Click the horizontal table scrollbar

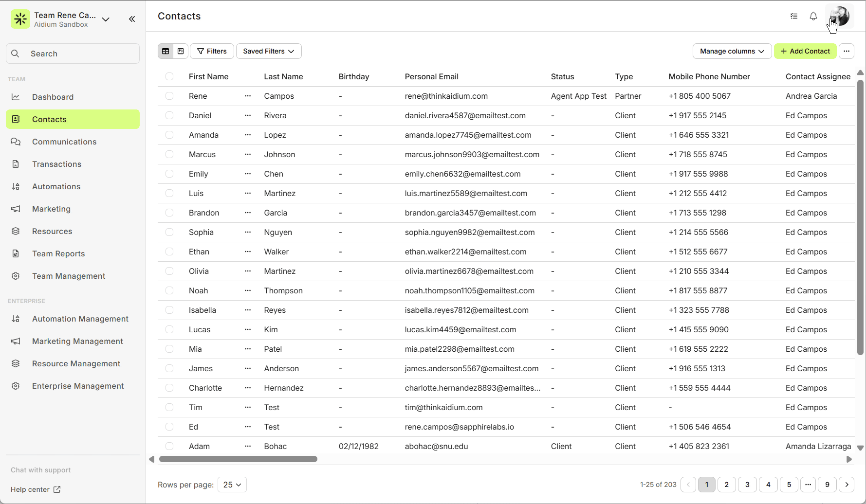point(238,459)
